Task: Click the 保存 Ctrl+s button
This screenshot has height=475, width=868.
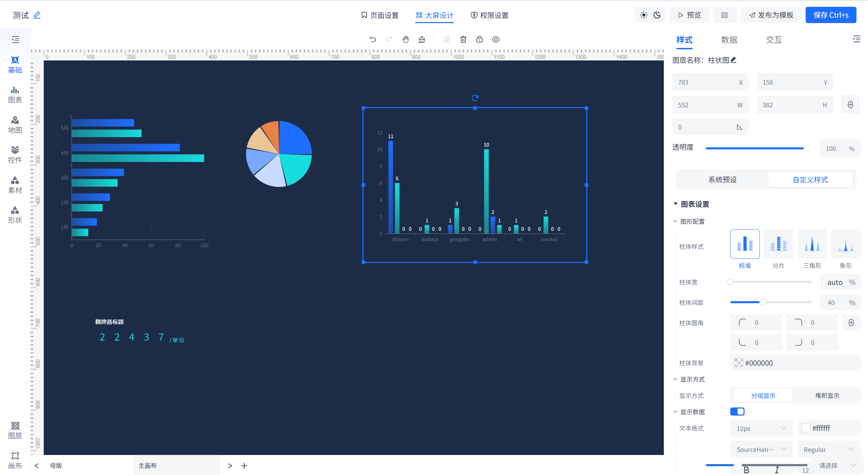Action: (x=830, y=15)
